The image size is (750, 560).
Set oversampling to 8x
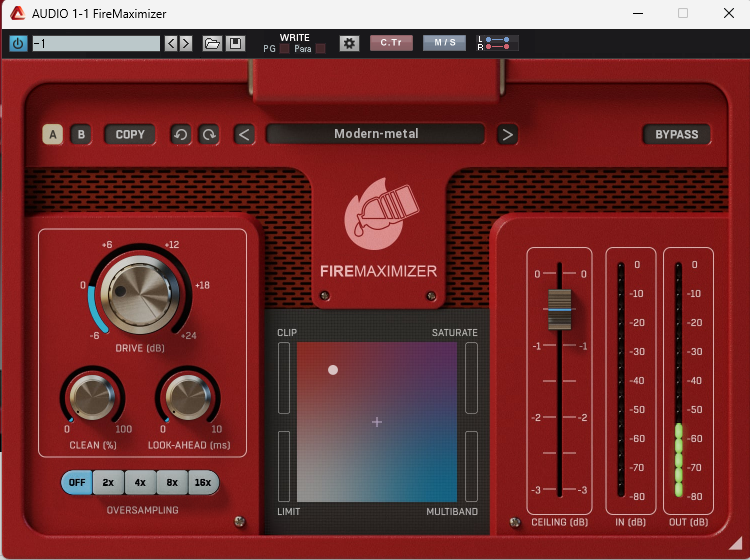172,483
